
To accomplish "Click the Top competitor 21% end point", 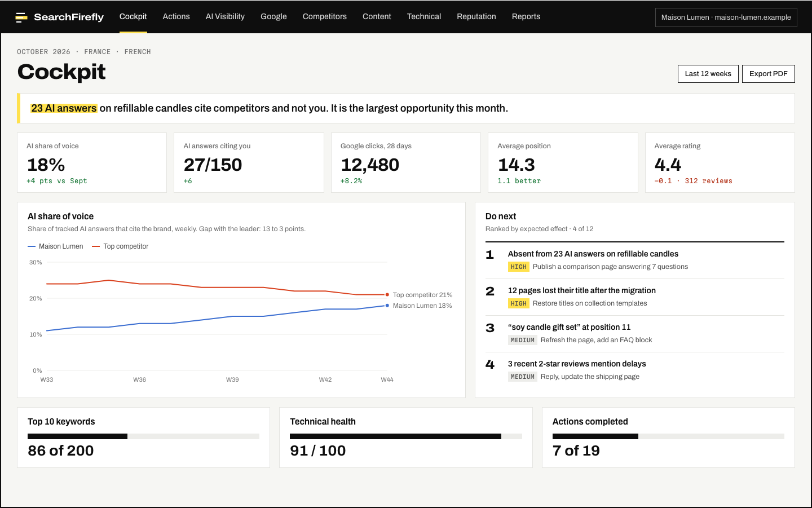I will pos(387,294).
